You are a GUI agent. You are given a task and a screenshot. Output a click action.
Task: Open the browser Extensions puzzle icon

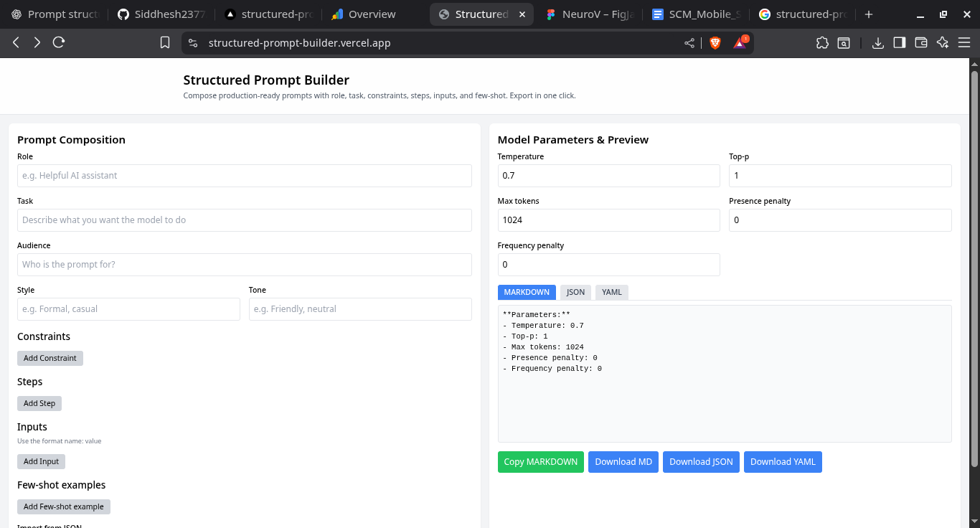pos(822,43)
